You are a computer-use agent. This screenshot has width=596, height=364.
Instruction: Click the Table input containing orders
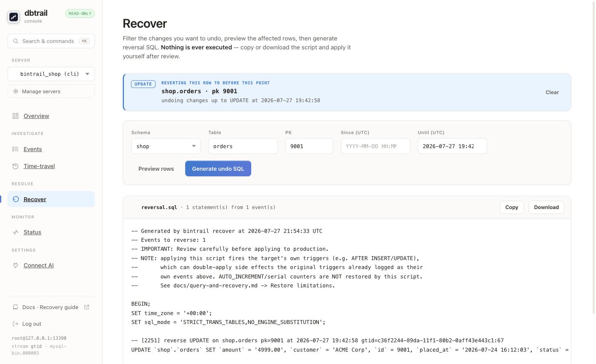tap(243, 146)
